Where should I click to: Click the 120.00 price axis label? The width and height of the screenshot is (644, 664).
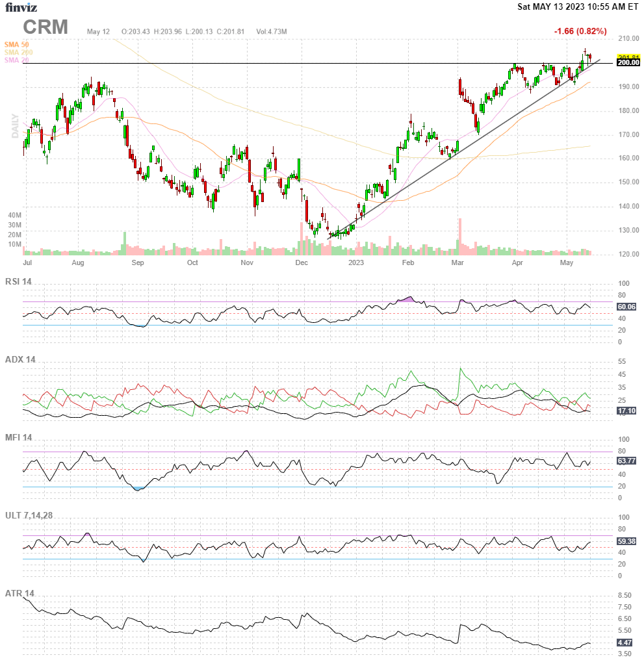[x=629, y=255]
